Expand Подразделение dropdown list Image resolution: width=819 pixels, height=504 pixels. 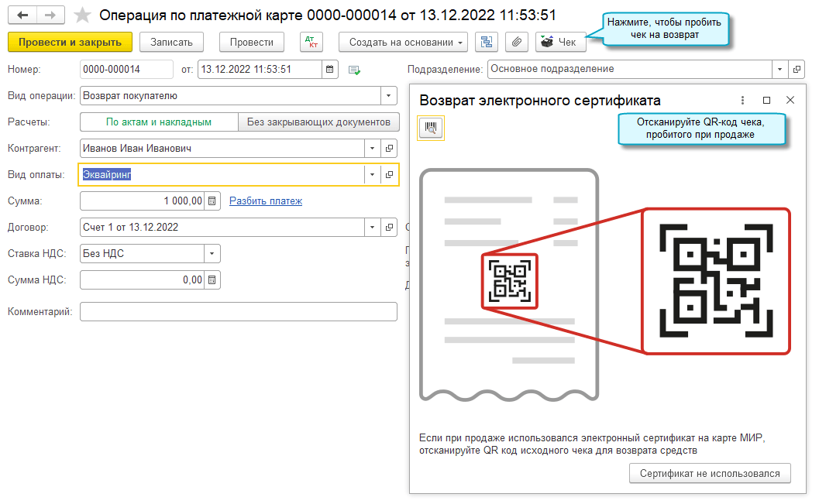point(779,70)
